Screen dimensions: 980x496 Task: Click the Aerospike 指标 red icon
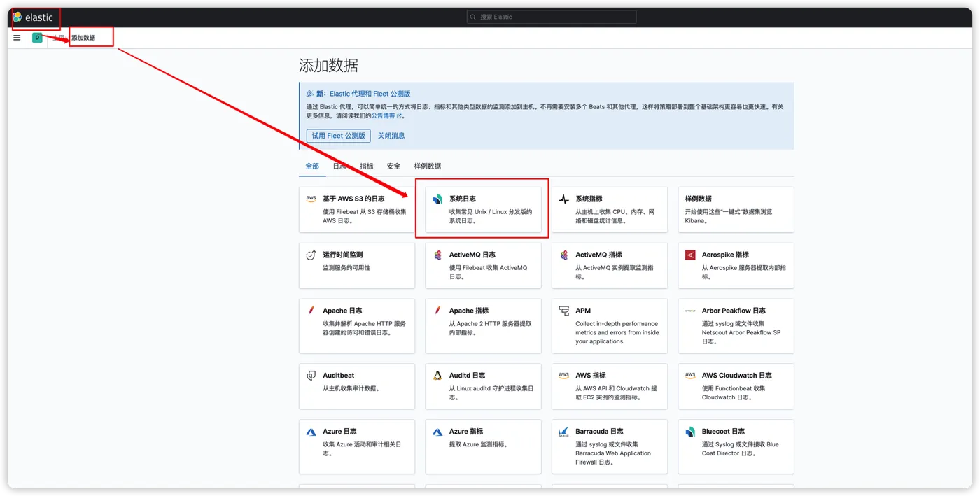[690, 255]
